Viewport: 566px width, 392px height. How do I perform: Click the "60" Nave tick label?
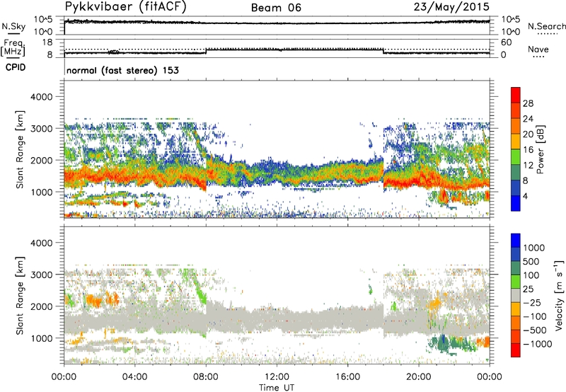point(506,42)
